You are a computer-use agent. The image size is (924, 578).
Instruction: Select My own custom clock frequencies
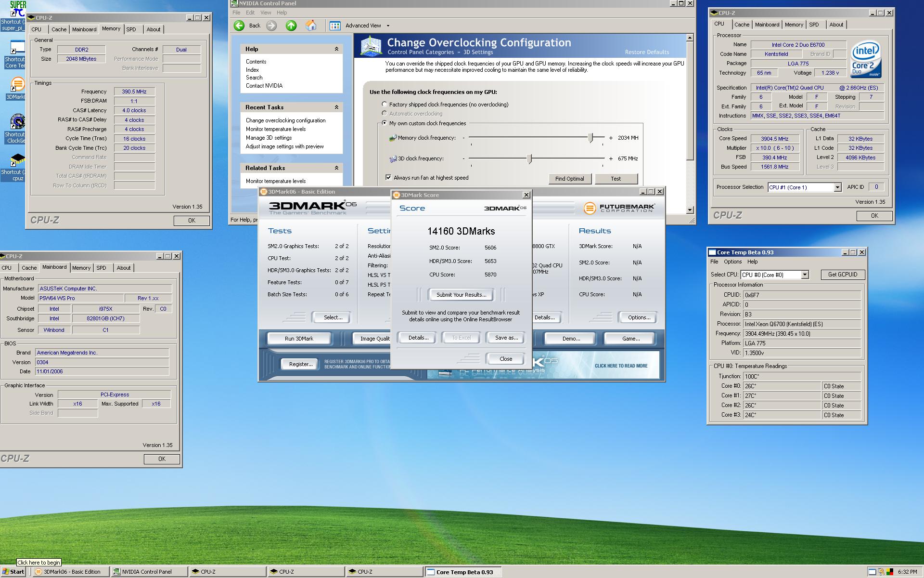pos(384,123)
